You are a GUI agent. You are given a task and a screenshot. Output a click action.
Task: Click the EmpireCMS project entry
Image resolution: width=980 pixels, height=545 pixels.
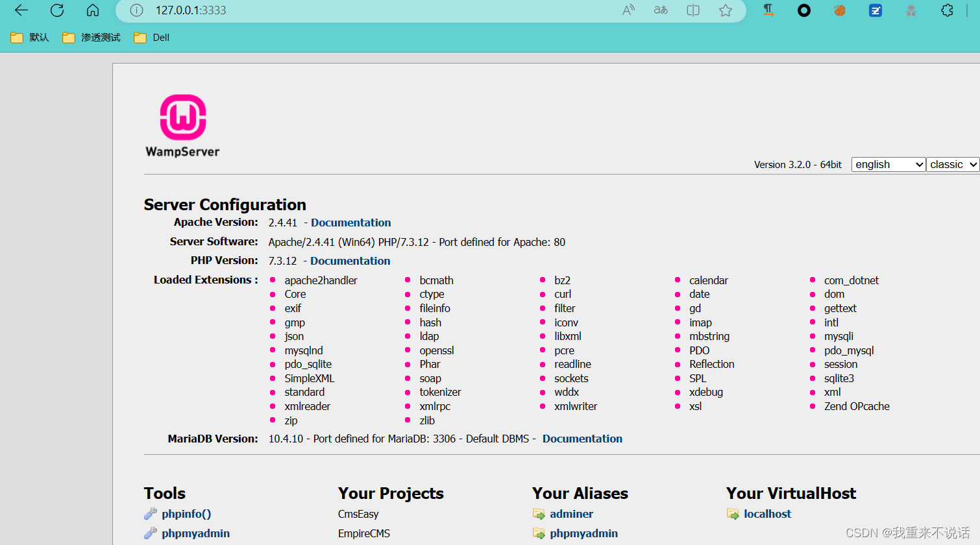pyautogui.click(x=364, y=533)
